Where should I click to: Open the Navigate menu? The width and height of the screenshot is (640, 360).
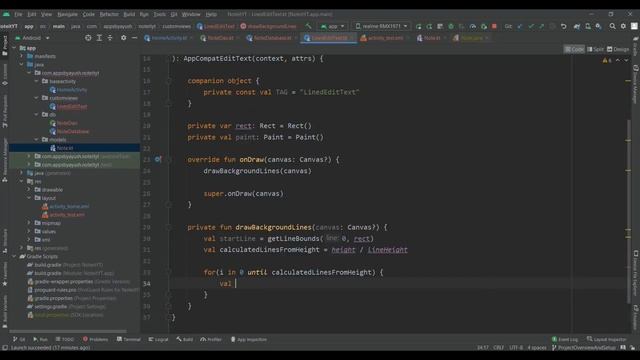coord(67,14)
